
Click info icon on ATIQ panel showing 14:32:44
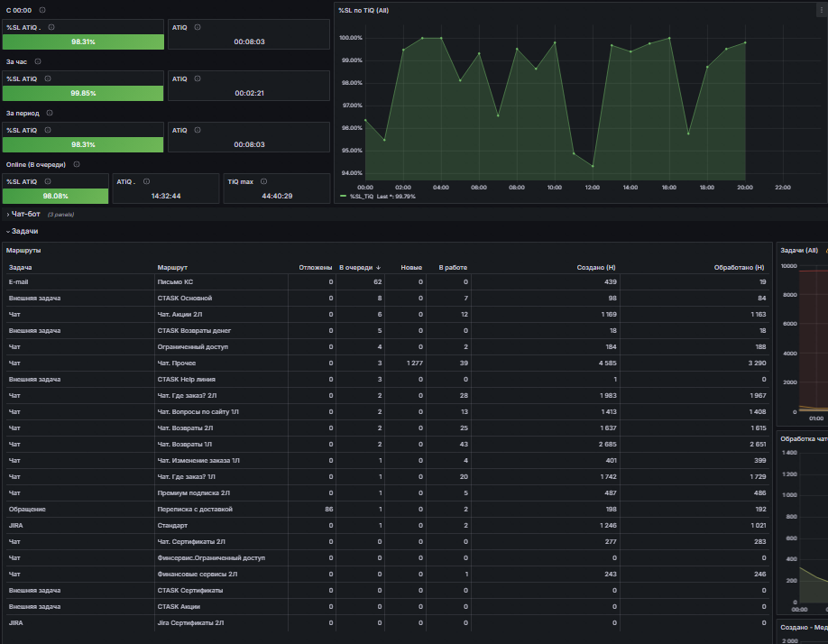coord(147,181)
